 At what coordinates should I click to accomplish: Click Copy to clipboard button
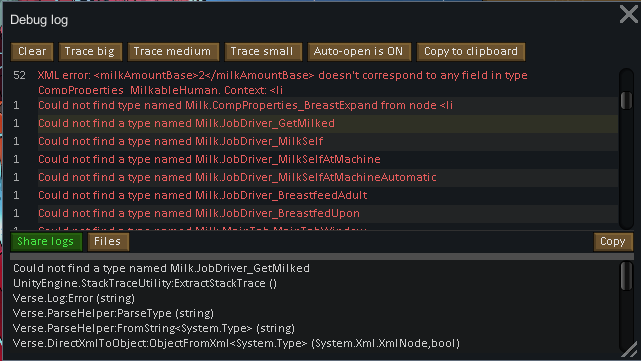pos(471,52)
